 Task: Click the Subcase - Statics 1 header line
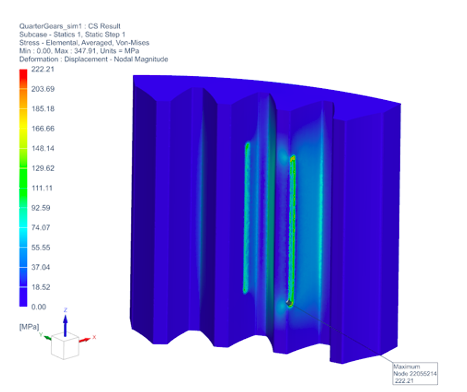(x=72, y=34)
